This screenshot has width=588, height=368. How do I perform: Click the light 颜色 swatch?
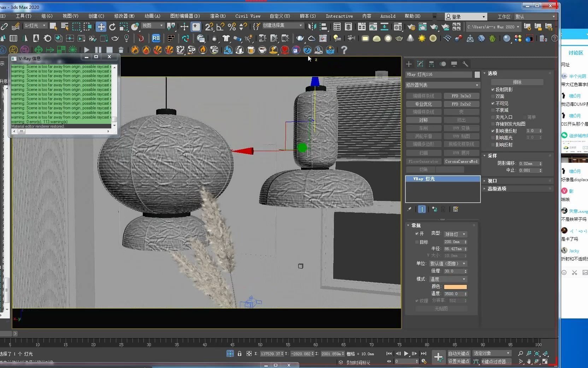(x=455, y=287)
